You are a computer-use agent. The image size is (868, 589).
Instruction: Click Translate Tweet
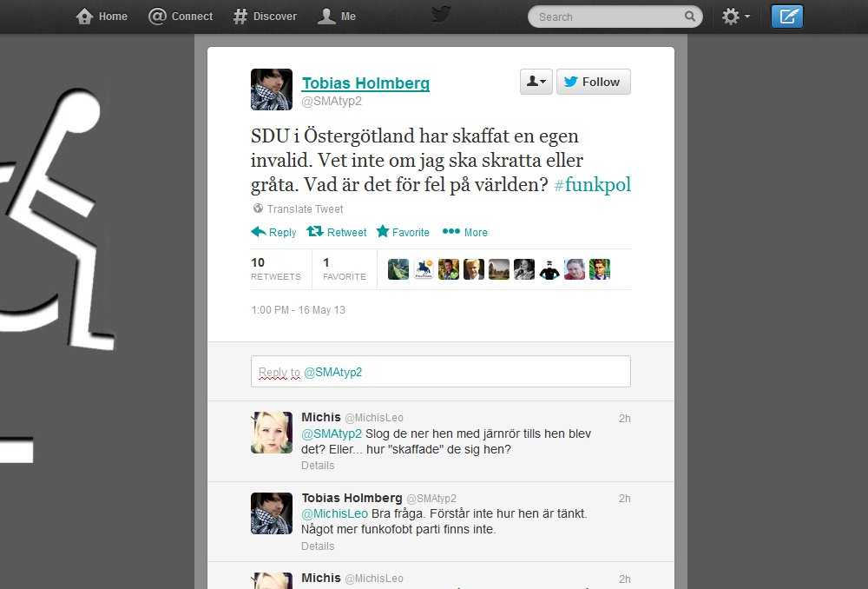(299, 208)
